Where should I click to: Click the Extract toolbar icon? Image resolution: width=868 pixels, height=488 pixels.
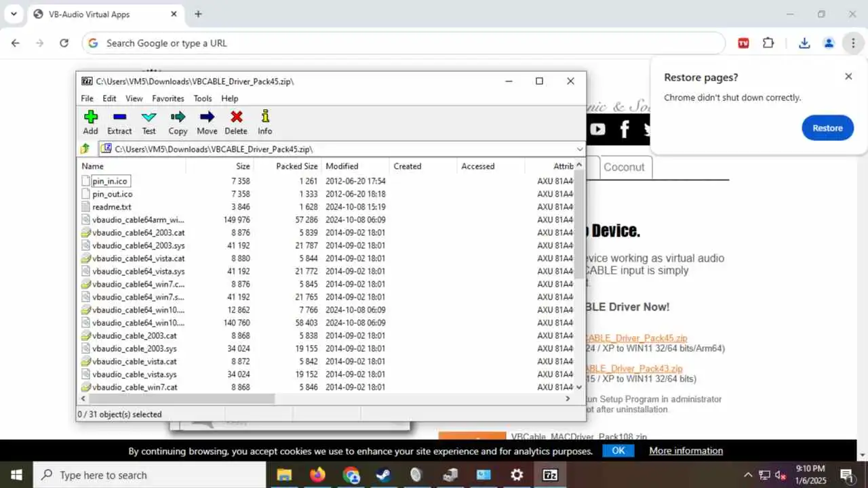(x=119, y=123)
